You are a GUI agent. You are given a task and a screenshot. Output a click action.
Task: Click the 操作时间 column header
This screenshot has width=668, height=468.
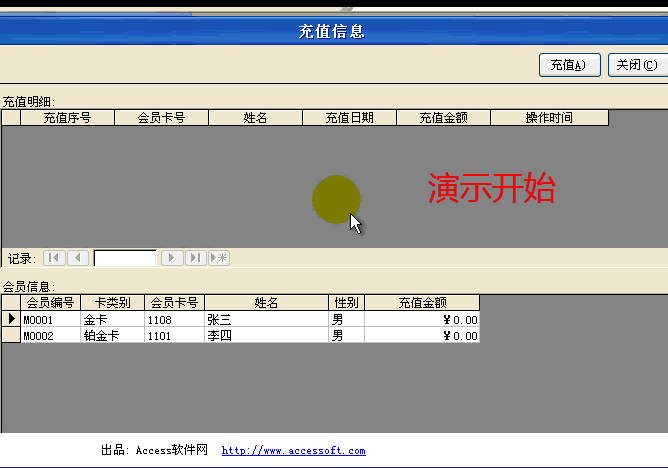click(550, 118)
